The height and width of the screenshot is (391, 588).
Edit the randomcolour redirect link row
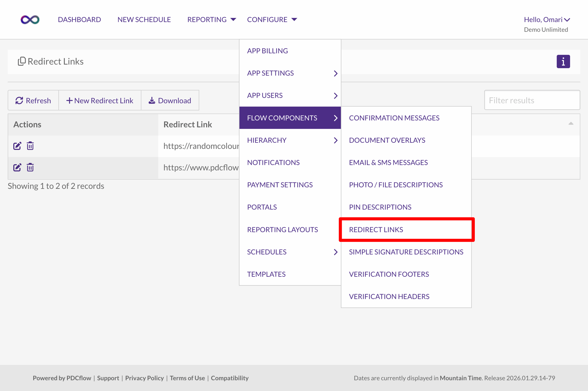[17, 146]
